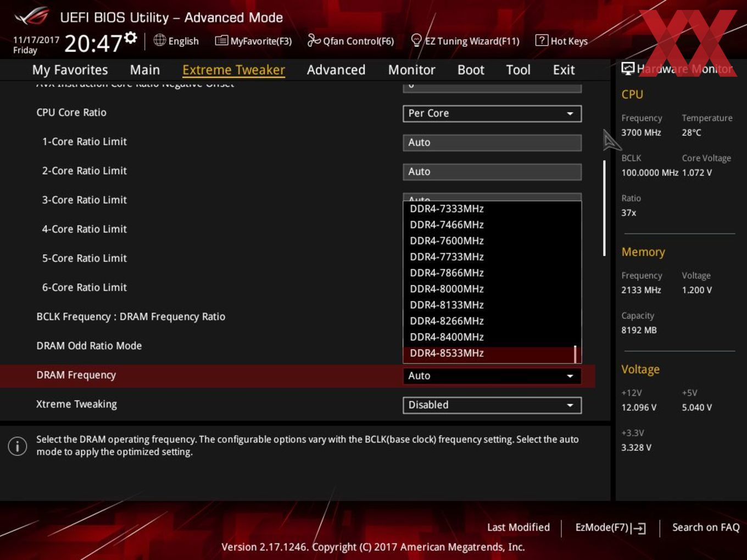Open Xtreme Tweaking Disabled dropdown
Screen dimensions: 747x560
(492, 405)
